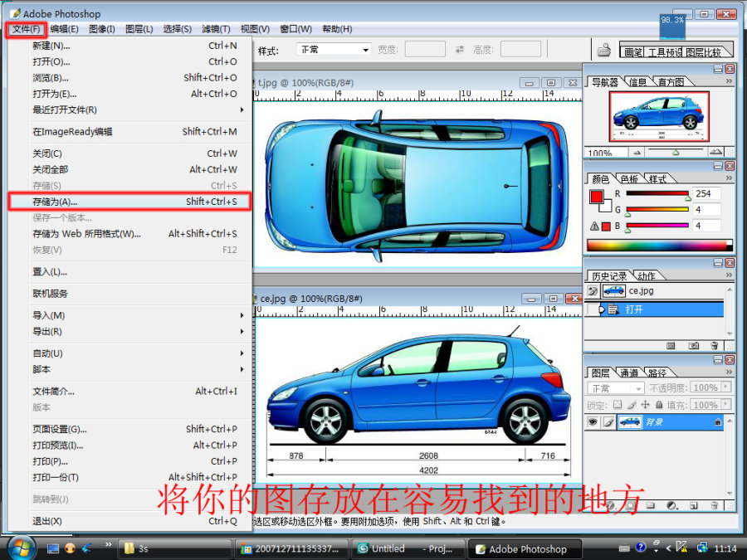Switch to the 路径 paths tab
The image size is (747, 560).
tap(657, 373)
